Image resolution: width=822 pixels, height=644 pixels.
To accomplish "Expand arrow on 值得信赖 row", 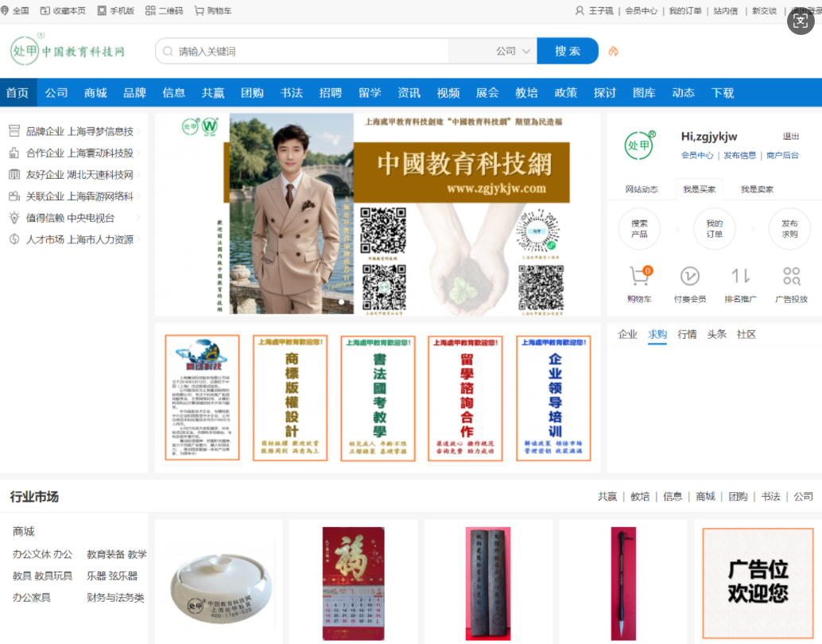I will point(138,218).
